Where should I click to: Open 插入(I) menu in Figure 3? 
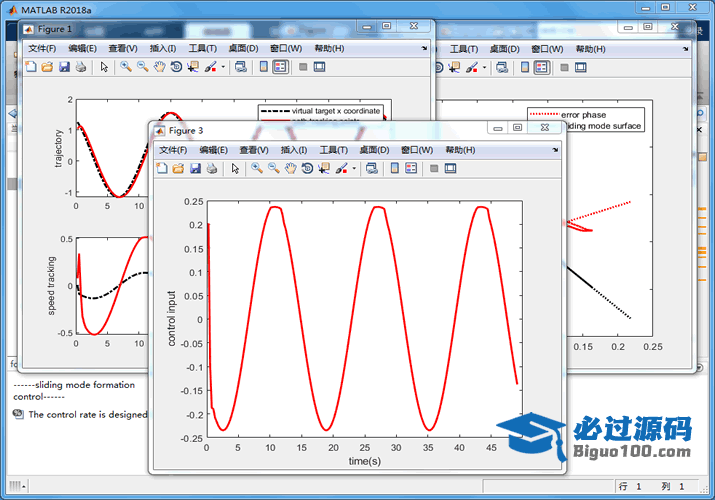pos(294,150)
